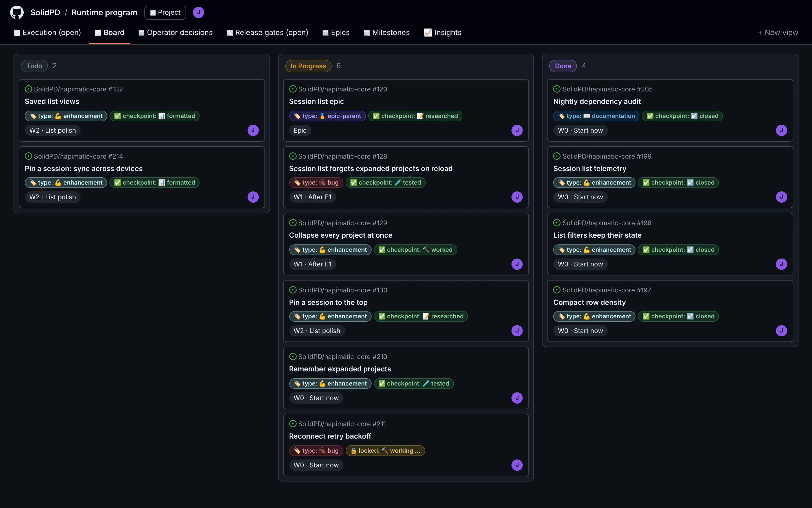This screenshot has height=508, width=812.
Task: Click documentation type label on card #205
Action: pos(596,116)
